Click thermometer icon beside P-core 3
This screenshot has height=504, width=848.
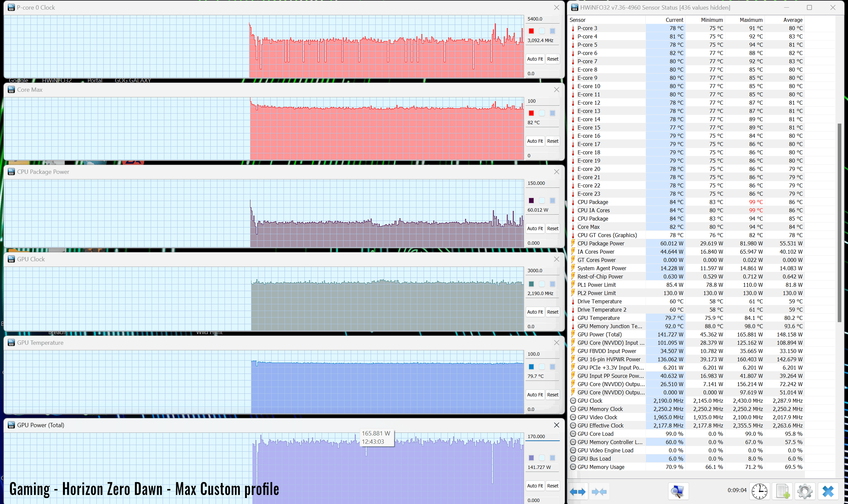click(x=573, y=28)
